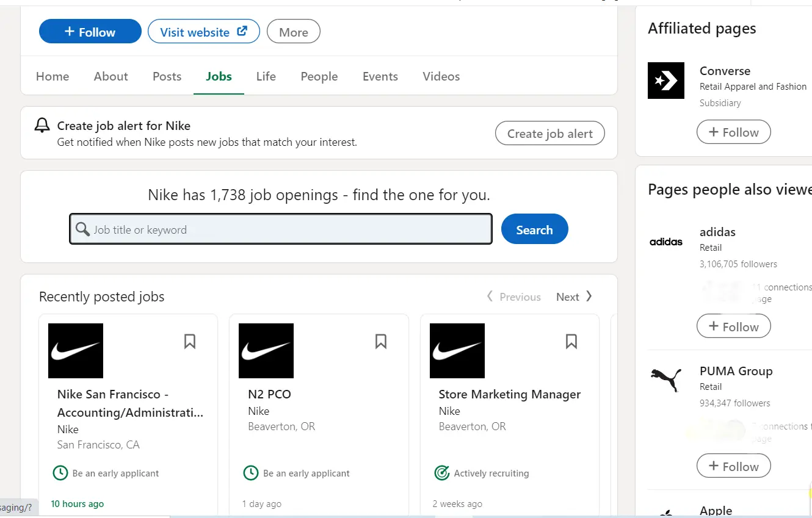The image size is (812, 518).
Task: Click the '10 hours ago' text
Action: 78,504
